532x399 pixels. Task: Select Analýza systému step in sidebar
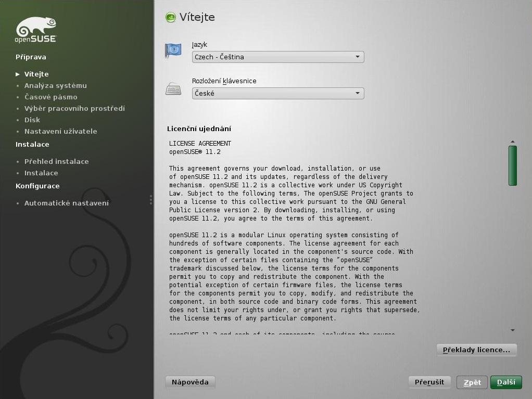(55, 85)
